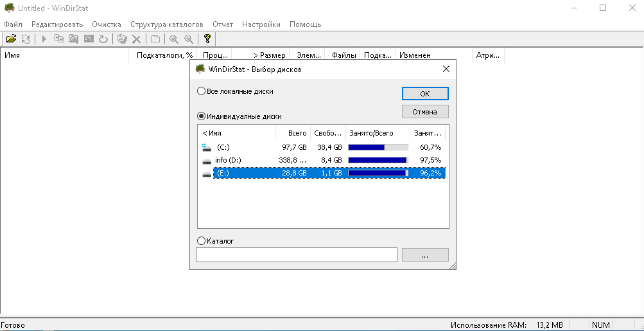Click the Refresh selected circular arrow icon
The height and width of the screenshot is (331, 644).
103,39
